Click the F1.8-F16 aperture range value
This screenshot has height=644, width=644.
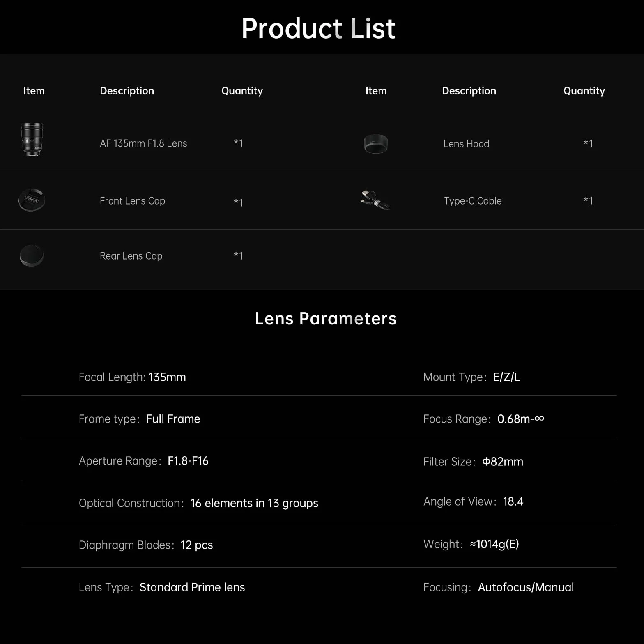point(188,461)
